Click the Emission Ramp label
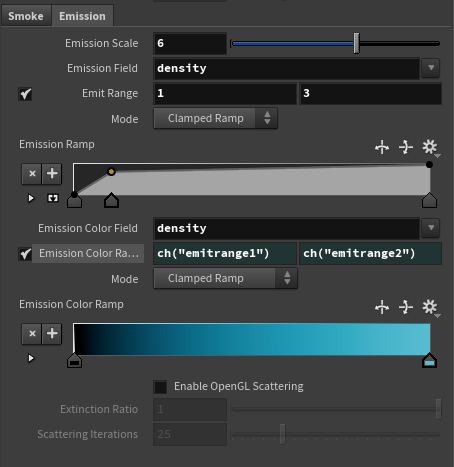 (57, 144)
